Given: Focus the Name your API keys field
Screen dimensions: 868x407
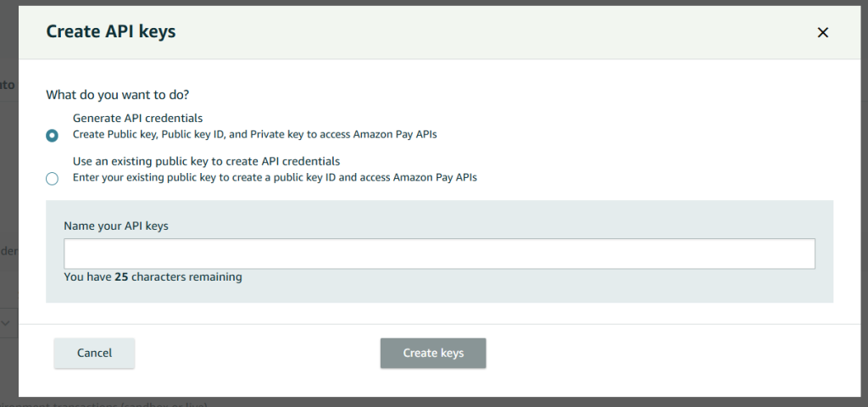Looking at the screenshot, I should [439, 254].
